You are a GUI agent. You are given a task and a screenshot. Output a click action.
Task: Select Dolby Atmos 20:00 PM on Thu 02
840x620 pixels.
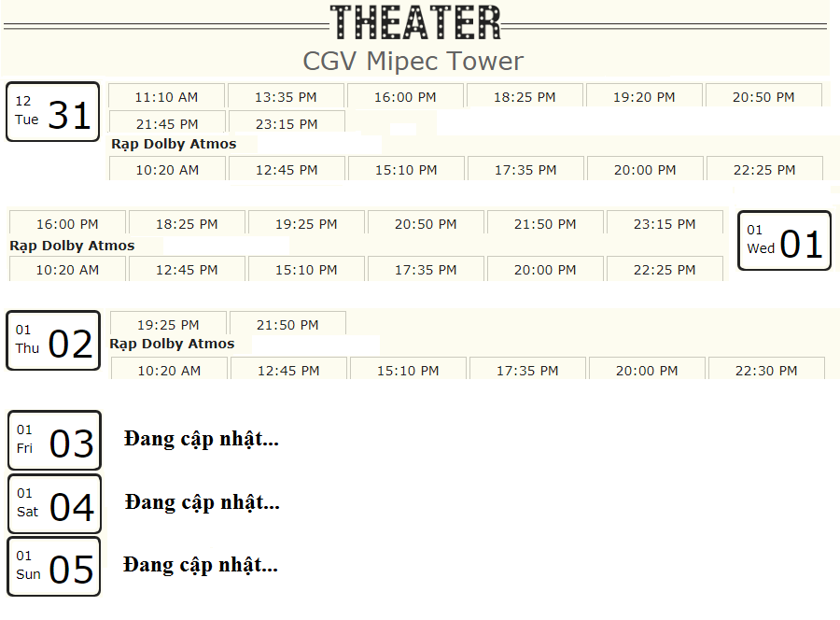point(647,370)
